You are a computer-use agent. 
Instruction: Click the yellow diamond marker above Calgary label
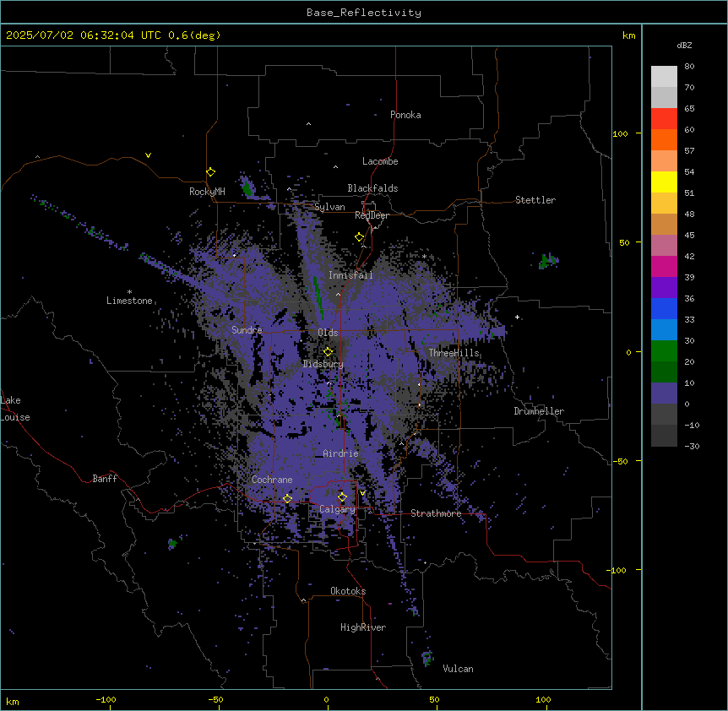(x=342, y=497)
